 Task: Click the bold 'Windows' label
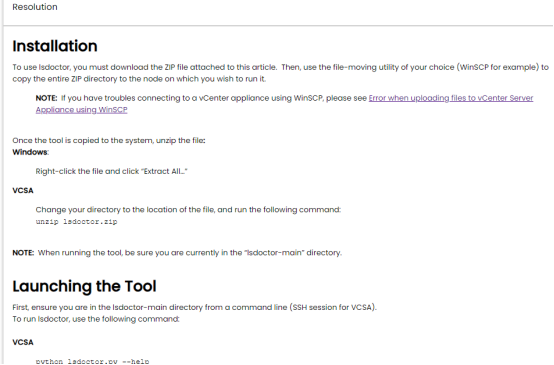(x=30, y=152)
